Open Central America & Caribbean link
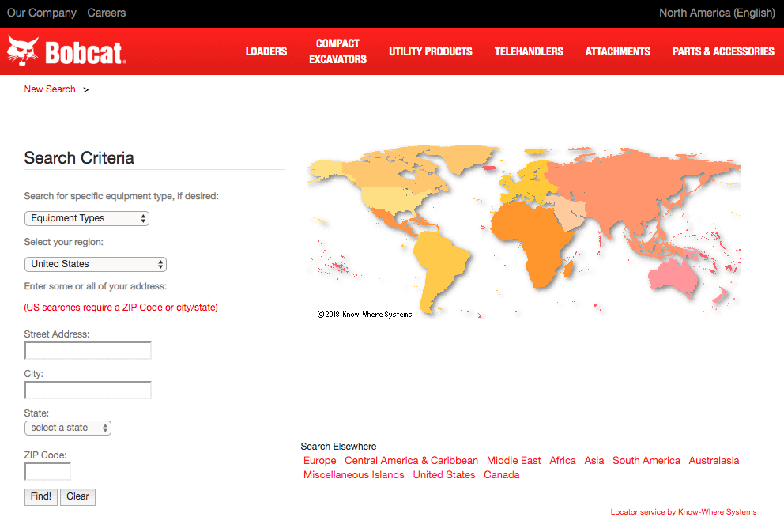This screenshot has height=532, width=784. tap(411, 461)
